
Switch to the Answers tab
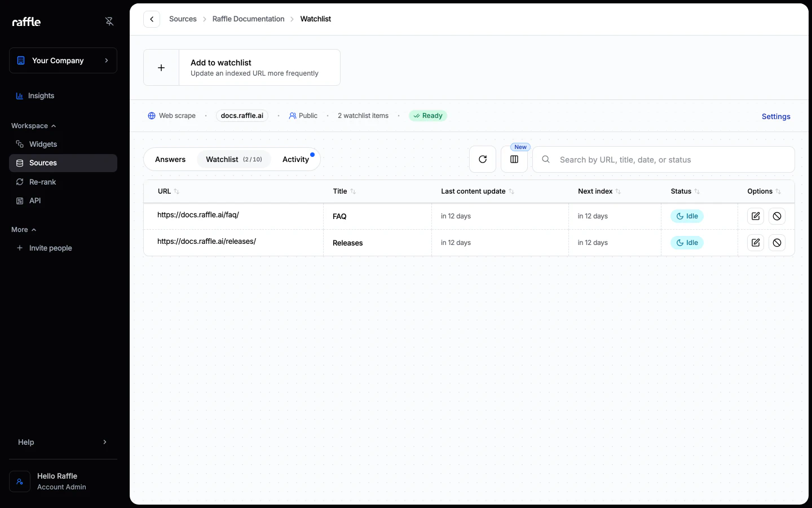point(170,159)
